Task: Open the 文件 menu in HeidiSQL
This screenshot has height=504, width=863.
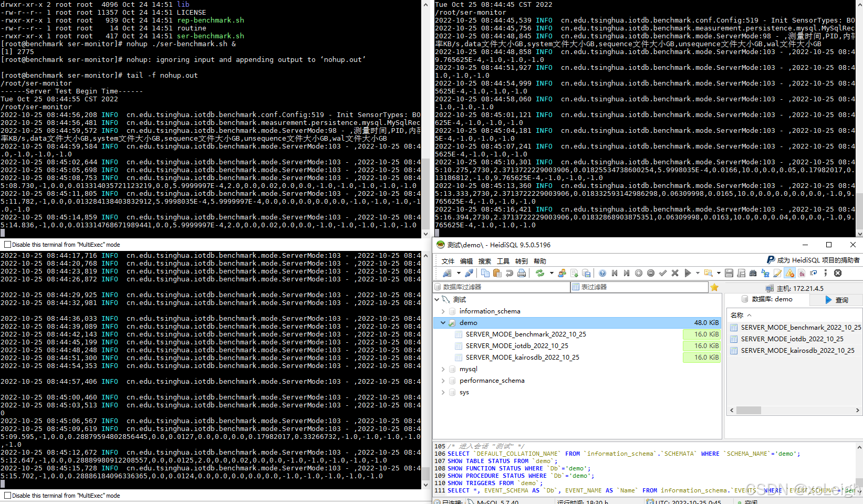Action: point(448,261)
